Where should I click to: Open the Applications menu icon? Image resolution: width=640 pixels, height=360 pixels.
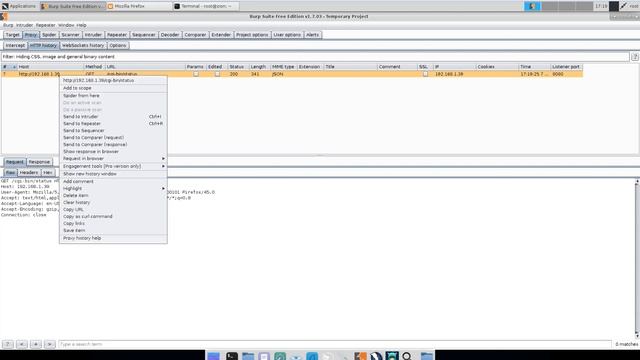tap(5, 6)
